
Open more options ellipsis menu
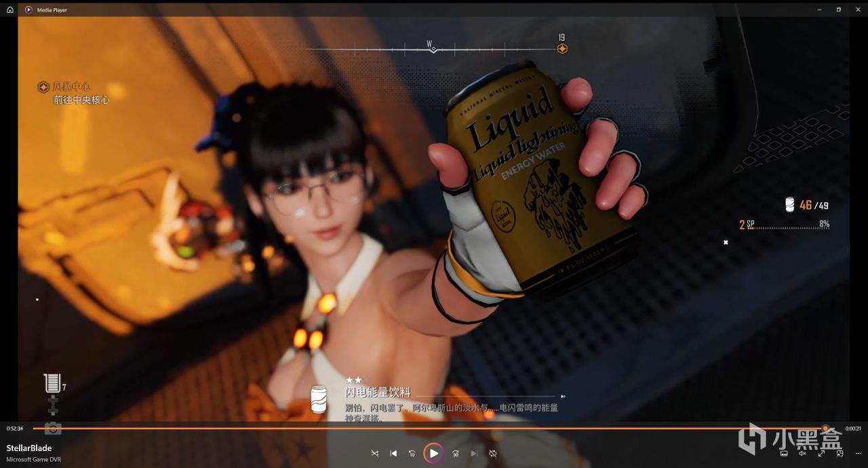tap(858, 453)
